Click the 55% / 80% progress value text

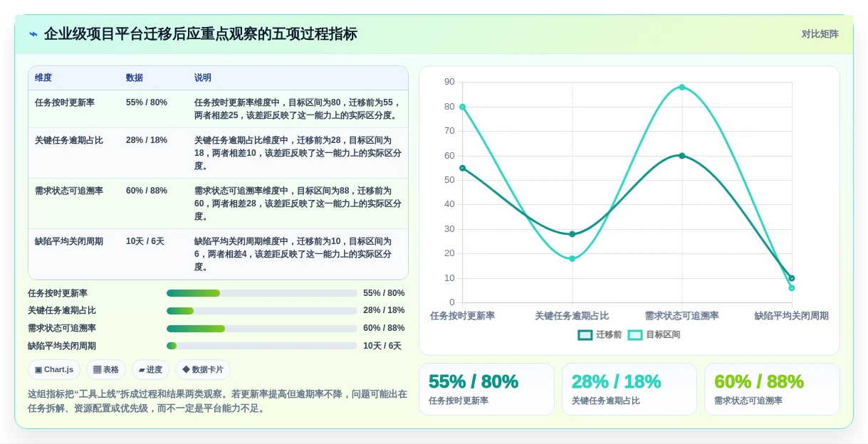384,293
